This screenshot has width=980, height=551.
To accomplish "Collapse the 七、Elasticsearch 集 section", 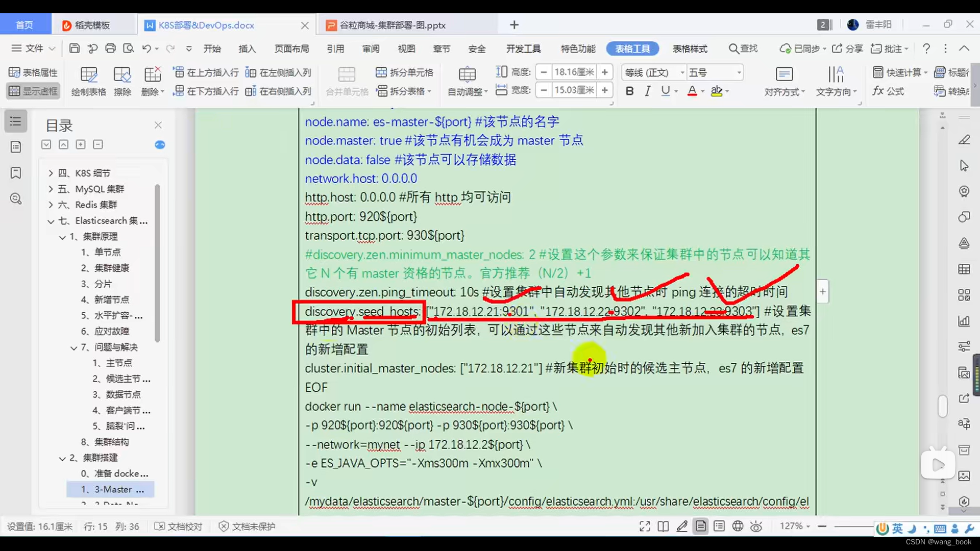I will tap(50, 221).
